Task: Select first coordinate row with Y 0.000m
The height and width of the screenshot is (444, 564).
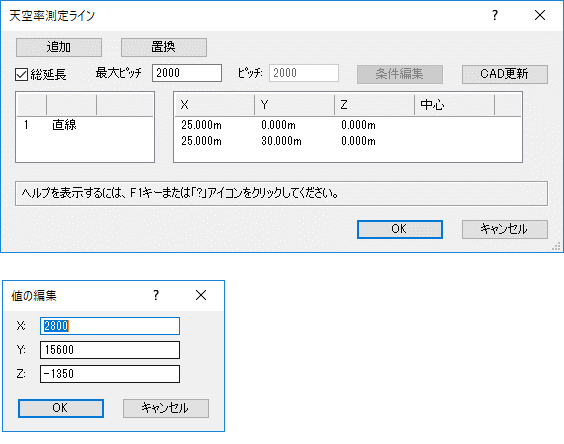Action: point(347,125)
